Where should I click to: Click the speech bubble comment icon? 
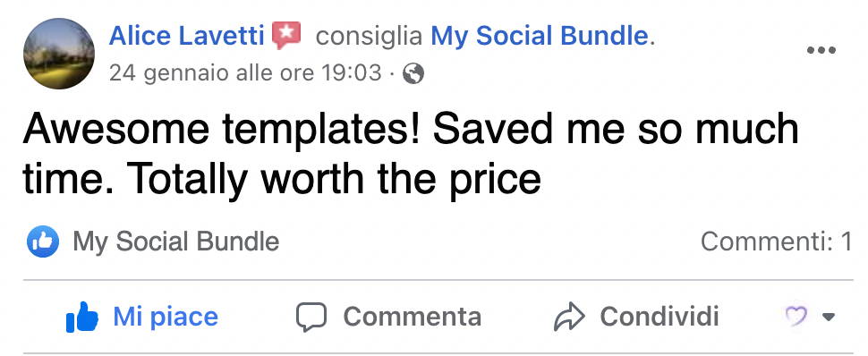coord(311,318)
